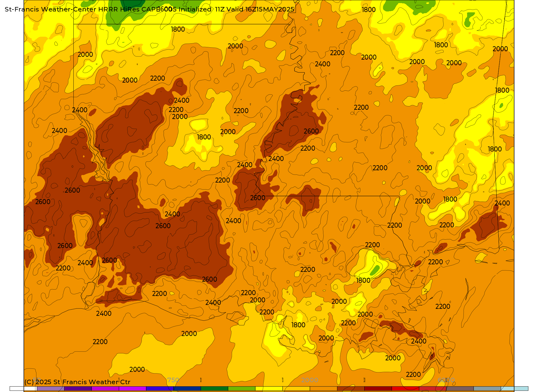The image size is (538, 392).
Task: Select the navy blue legend swatch
Action: point(187,389)
